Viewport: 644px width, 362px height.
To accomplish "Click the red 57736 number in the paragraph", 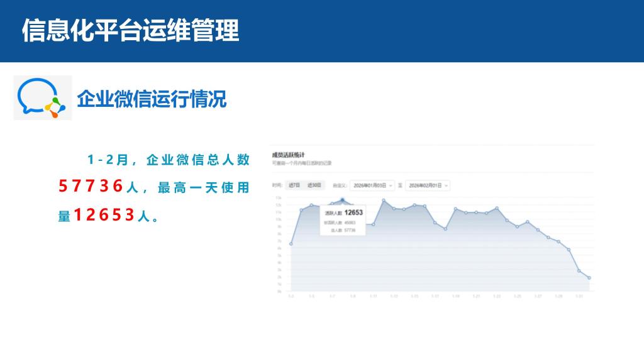I will pyautogui.click(x=91, y=187).
